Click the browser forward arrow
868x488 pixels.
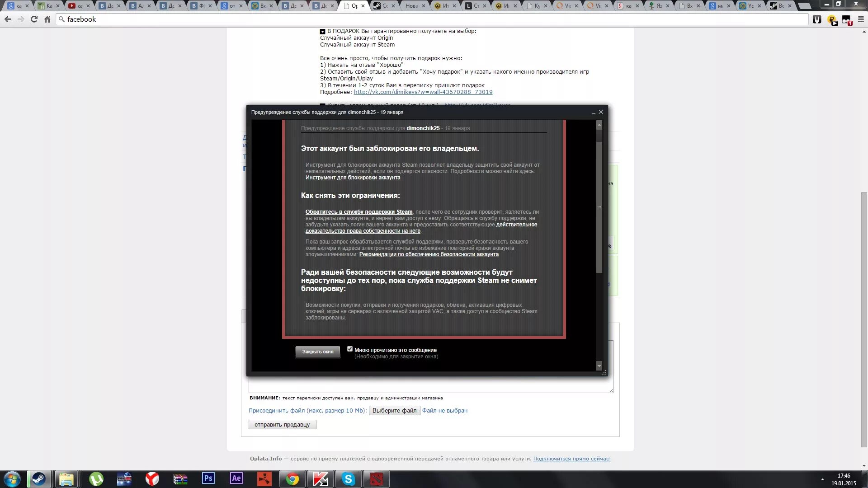pos(21,19)
